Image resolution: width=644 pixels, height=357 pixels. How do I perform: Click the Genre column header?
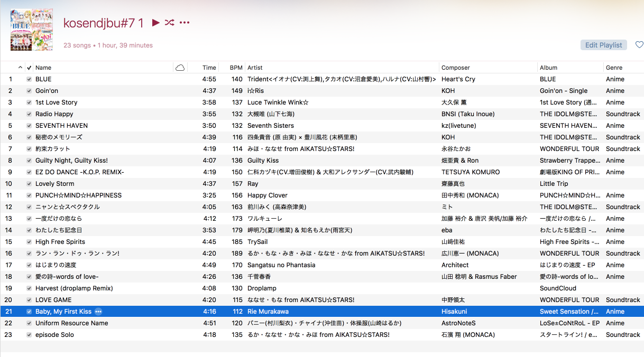coord(614,68)
